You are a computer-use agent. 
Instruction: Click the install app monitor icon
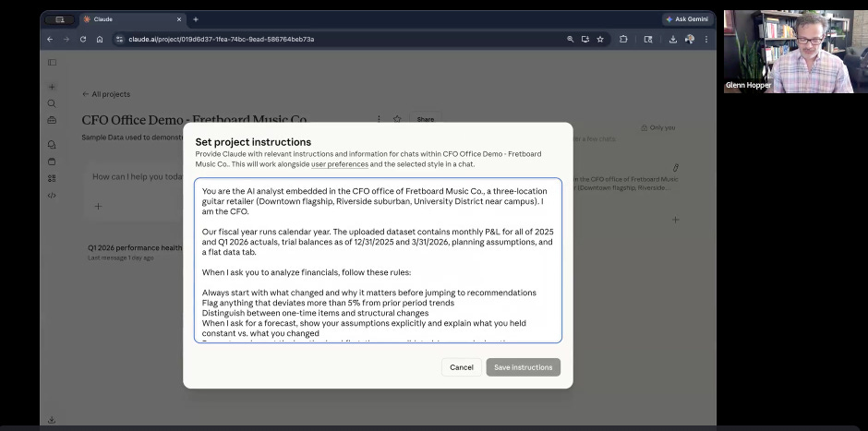coord(585,40)
